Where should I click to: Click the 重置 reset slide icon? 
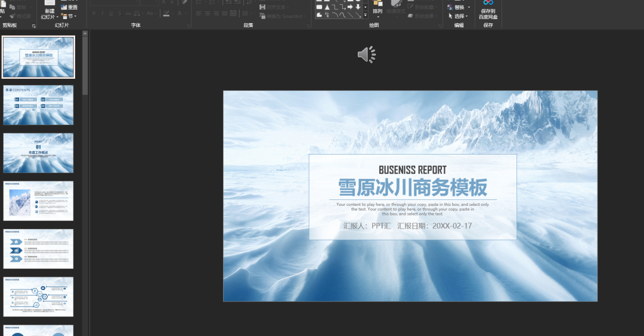[x=64, y=7]
